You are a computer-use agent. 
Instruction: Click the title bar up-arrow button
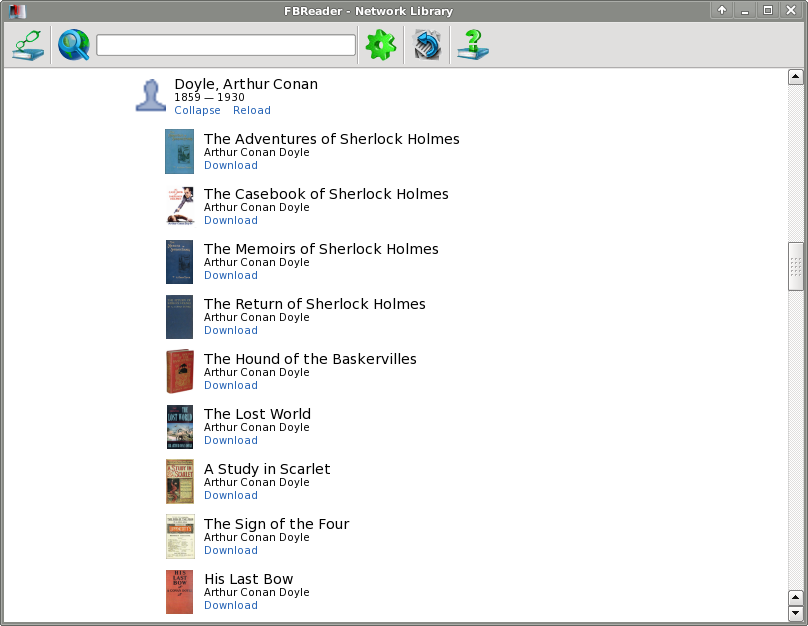pos(722,10)
